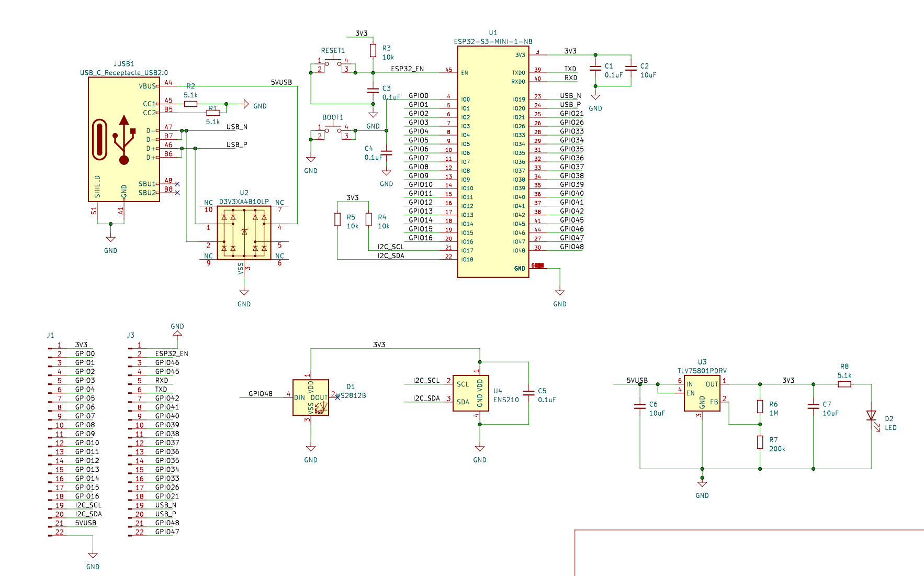
Task: Click no-connect X on WS2812B DOUT pin
Action: pos(337,397)
